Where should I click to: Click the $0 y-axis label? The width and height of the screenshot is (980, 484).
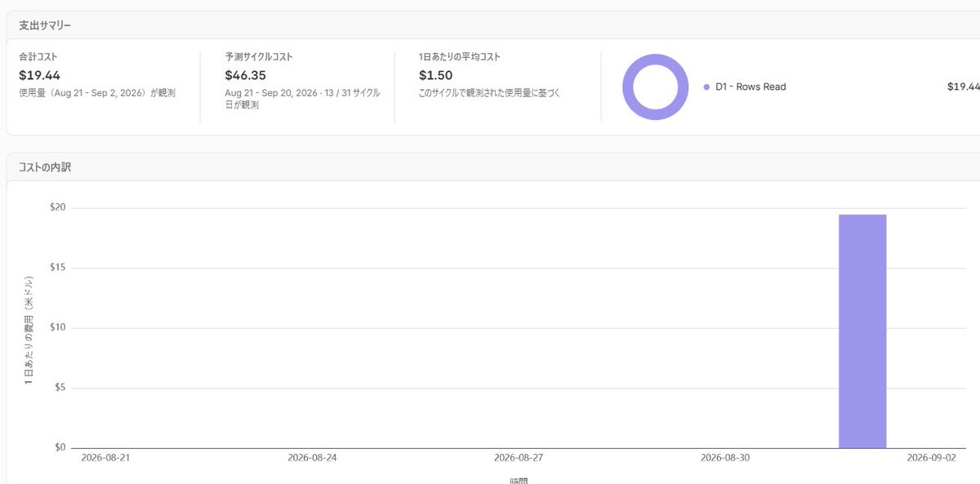coord(60,447)
